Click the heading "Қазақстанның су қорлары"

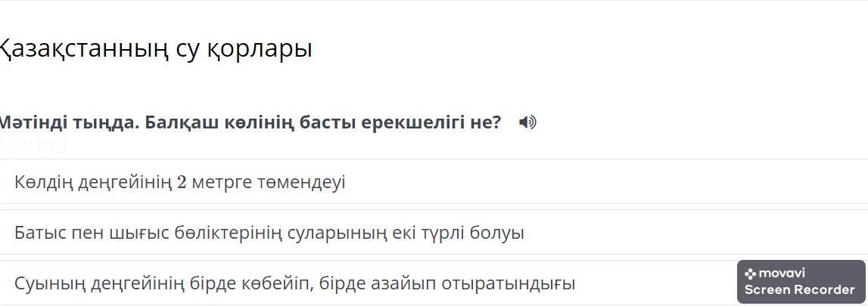(x=154, y=49)
